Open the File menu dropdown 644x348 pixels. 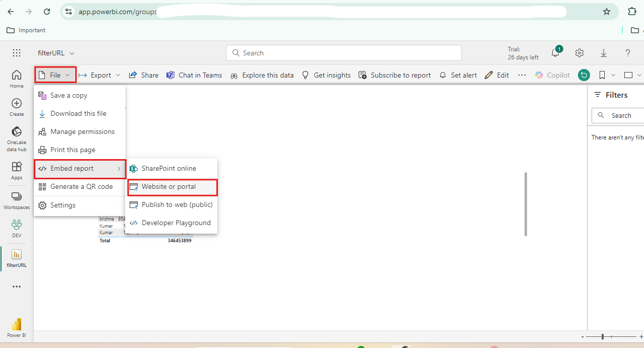[x=55, y=75]
